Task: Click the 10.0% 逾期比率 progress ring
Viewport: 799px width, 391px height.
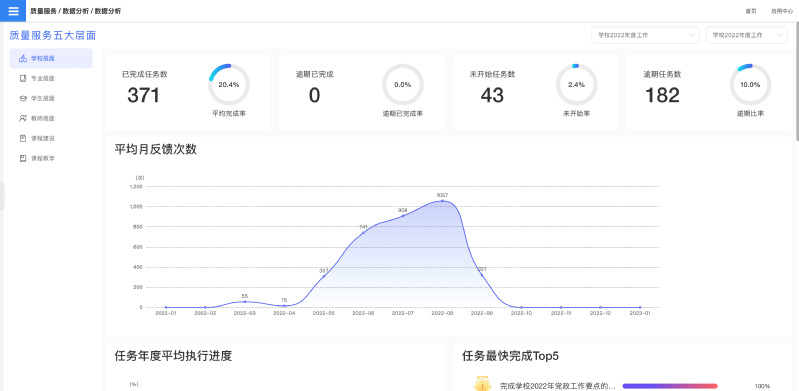Action: tap(750, 85)
